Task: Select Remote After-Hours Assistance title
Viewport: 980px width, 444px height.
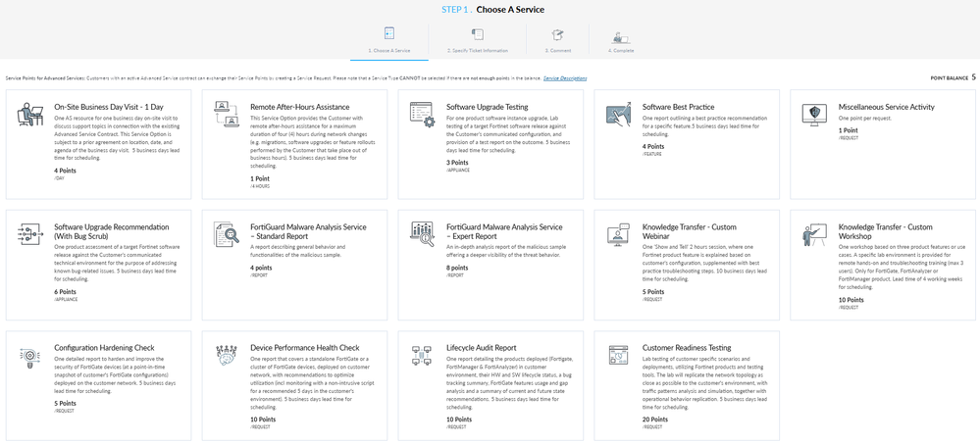Action: [299, 107]
